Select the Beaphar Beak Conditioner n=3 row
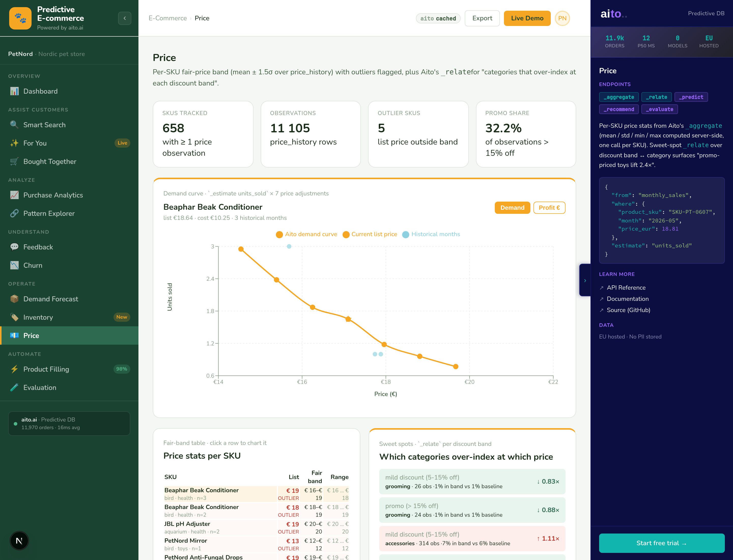Screen dimensions: 733x560 pos(256,494)
